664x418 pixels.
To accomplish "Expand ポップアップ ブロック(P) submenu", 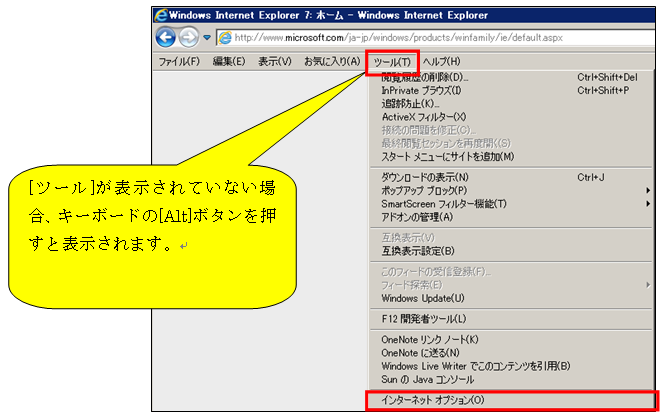I will [511, 191].
